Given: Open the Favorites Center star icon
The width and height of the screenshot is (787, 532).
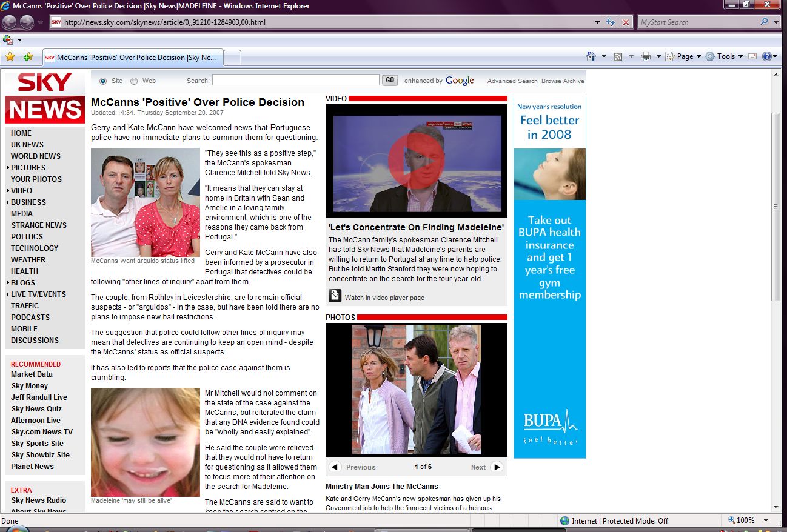Looking at the screenshot, I should coord(10,57).
